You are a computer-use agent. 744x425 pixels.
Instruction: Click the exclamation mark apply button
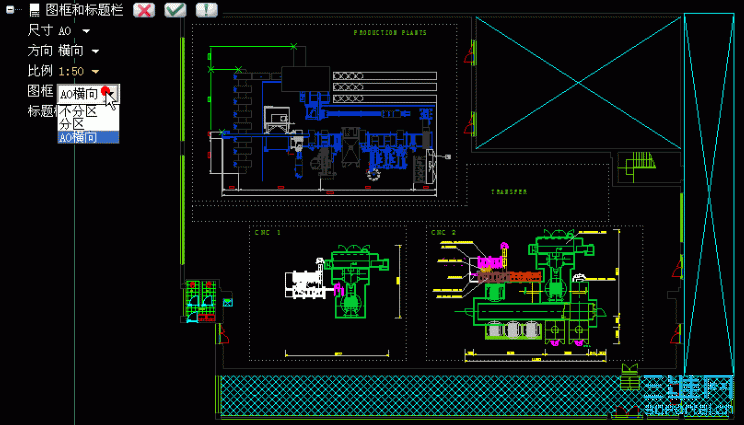[x=206, y=9]
